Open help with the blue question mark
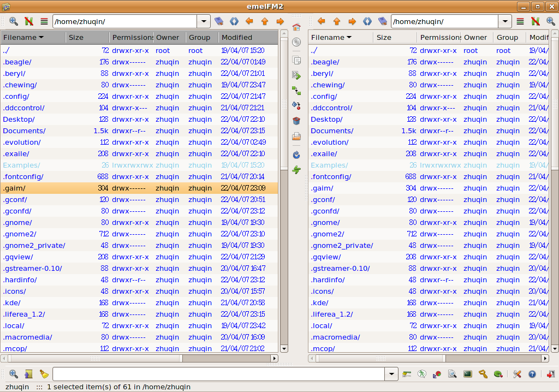Screen dimensions: 559x392 coord(532,374)
